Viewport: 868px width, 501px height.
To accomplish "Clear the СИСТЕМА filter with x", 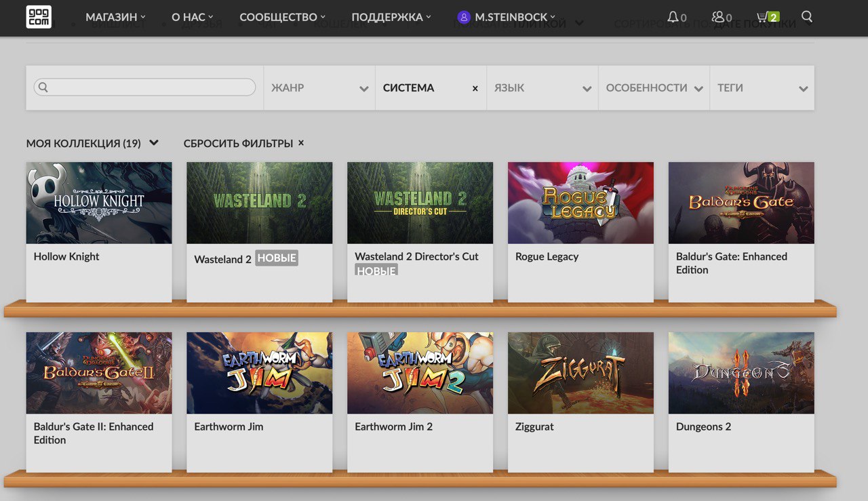I will click(475, 88).
